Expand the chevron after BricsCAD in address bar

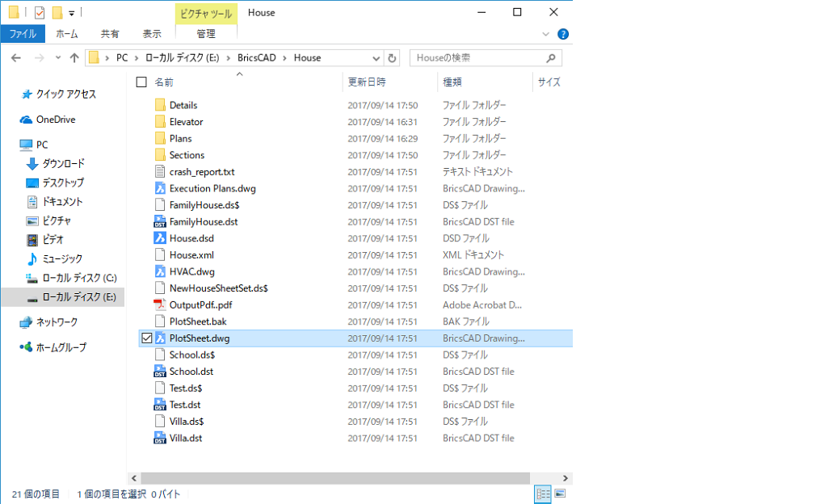[x=284, y=58]
